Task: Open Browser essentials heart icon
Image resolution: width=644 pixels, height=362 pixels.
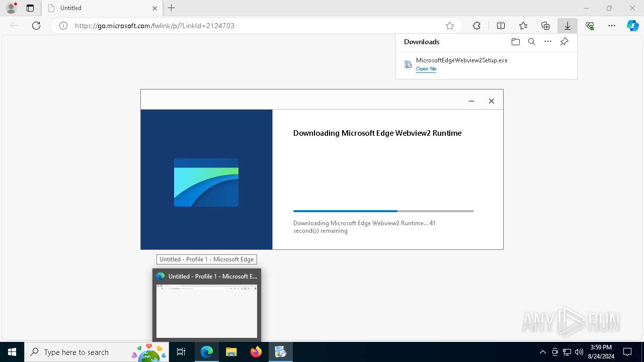Action: [590, 26]
